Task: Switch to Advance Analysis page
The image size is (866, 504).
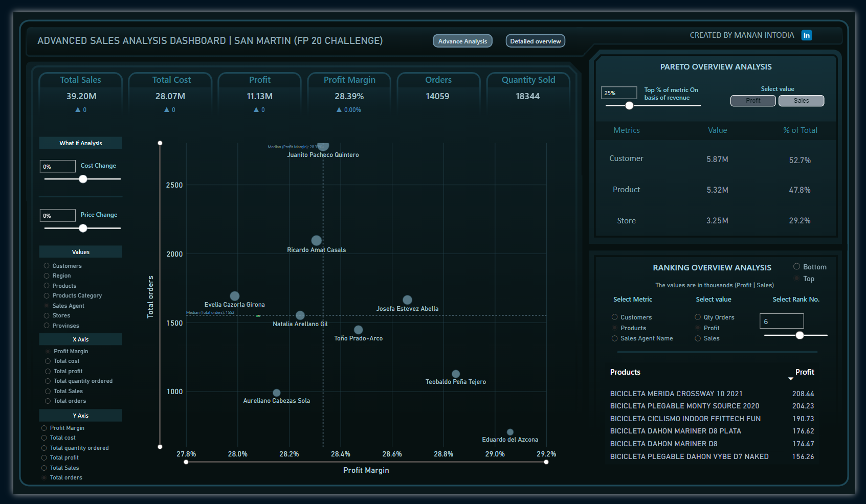Action: click(462, 41)
